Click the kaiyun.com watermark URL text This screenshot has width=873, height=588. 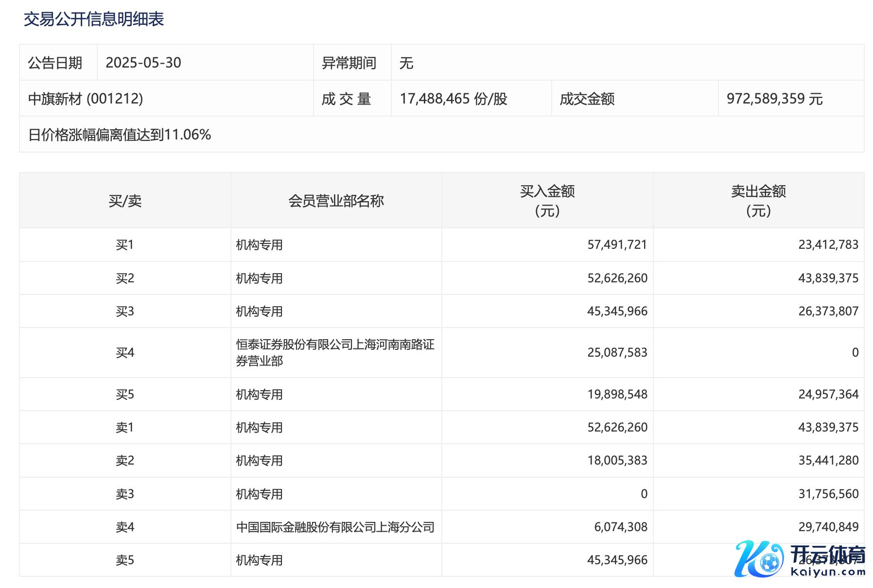pos(828,572)
